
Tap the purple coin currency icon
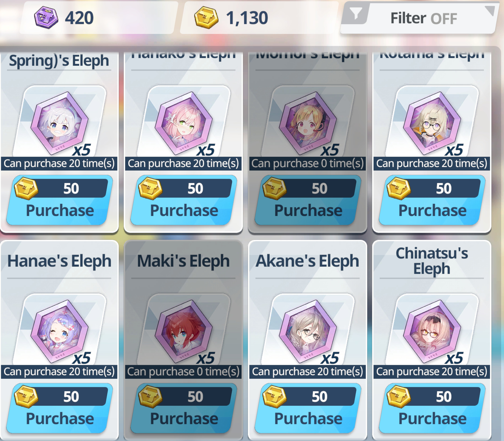click(46, 18)
